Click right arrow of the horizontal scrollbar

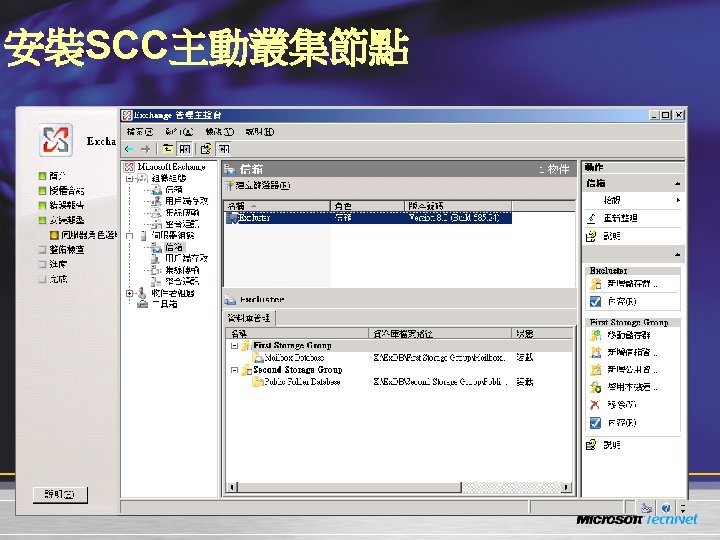point(567,487)
